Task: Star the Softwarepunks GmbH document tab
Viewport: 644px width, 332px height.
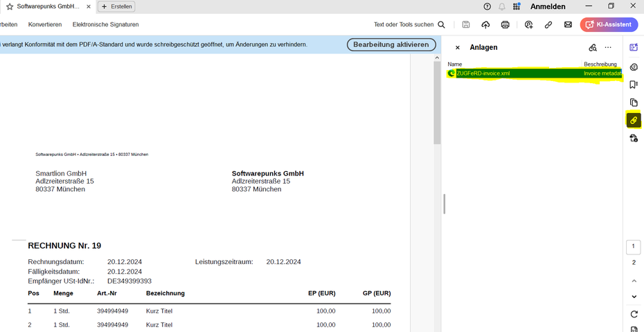Action: (x=10, y=6)
